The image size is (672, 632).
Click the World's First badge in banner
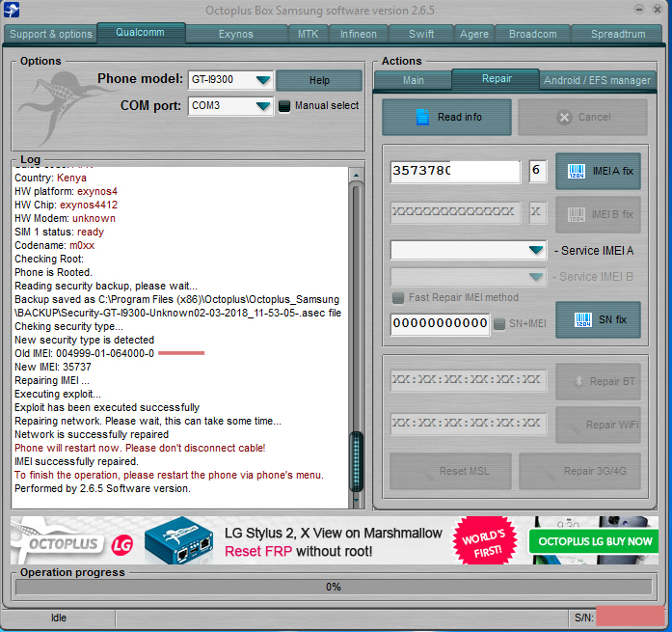pos(485,540)
